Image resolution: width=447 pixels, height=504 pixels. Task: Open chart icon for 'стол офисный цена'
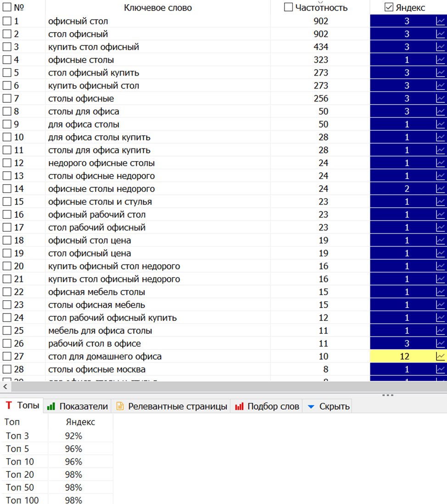[440, 253]
